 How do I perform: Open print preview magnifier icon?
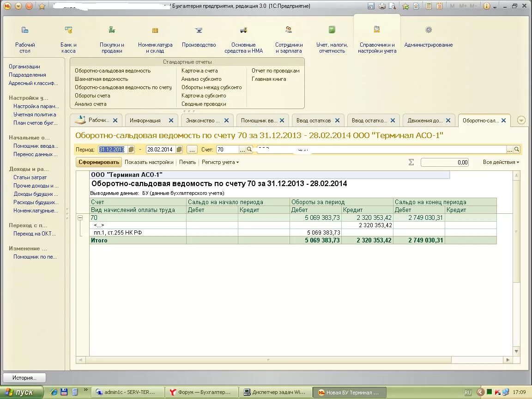[392, 6]
